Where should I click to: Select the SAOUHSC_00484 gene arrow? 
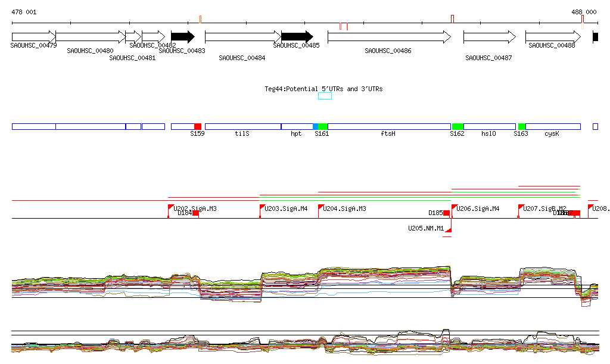[x=242, y=37]
